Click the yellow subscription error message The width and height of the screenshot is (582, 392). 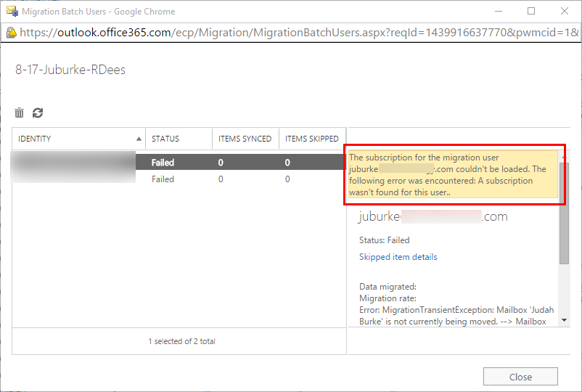[453, 174]
